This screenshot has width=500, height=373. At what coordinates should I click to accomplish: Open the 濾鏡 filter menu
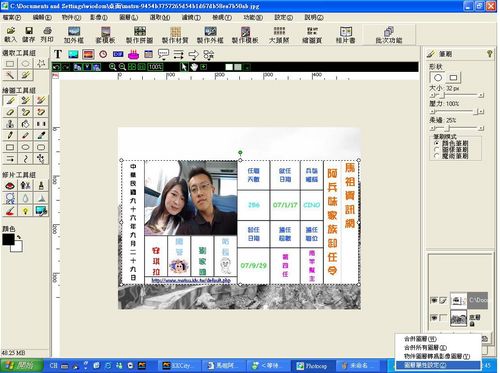click(191, 17)
